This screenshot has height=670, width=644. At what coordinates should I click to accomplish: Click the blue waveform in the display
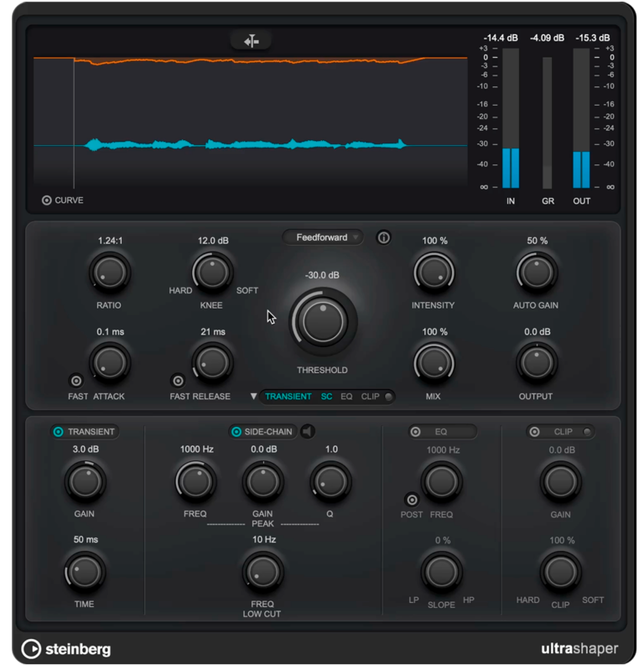(x=246, y=145)
